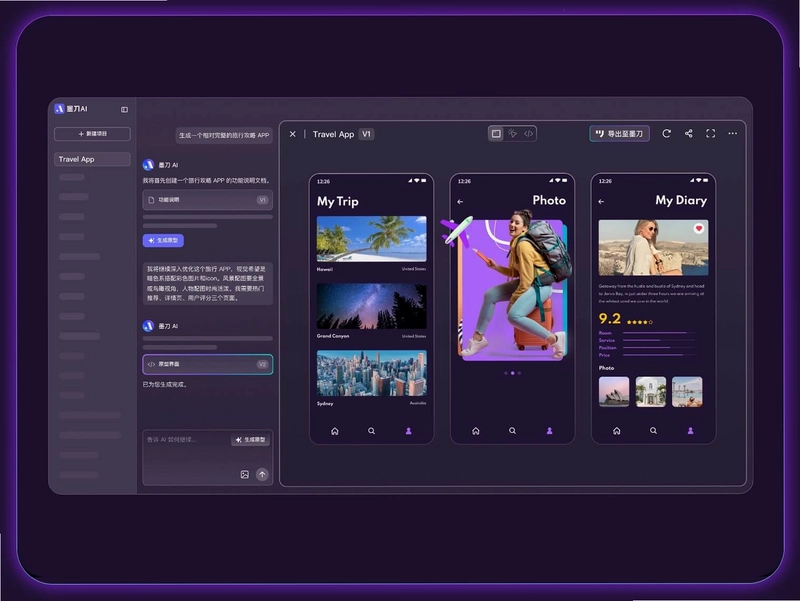Screen dimensions: 800x601
Task: Collapse the sidebar with the panel icon
Action: pos(124,110)
